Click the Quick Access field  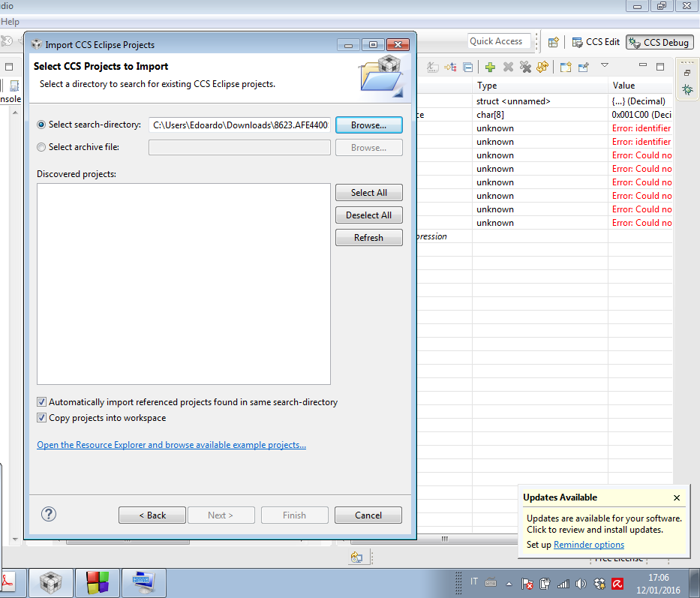[x=499, y=41]
